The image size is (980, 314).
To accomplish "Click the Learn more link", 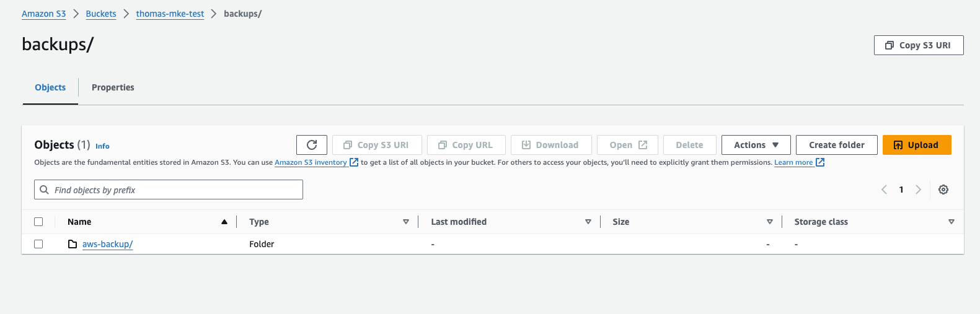I will [x=793, y=162].
